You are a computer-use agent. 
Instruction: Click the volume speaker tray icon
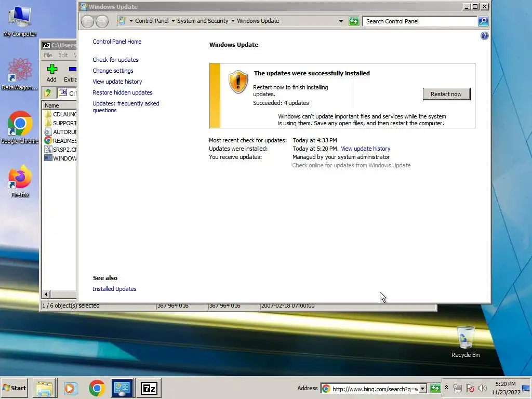482,388
